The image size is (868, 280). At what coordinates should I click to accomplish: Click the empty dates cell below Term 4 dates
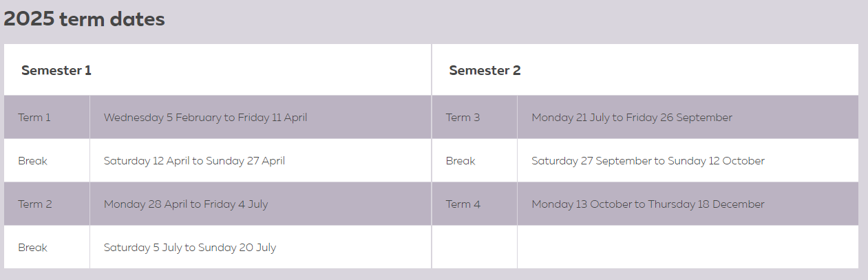[687, 247]
